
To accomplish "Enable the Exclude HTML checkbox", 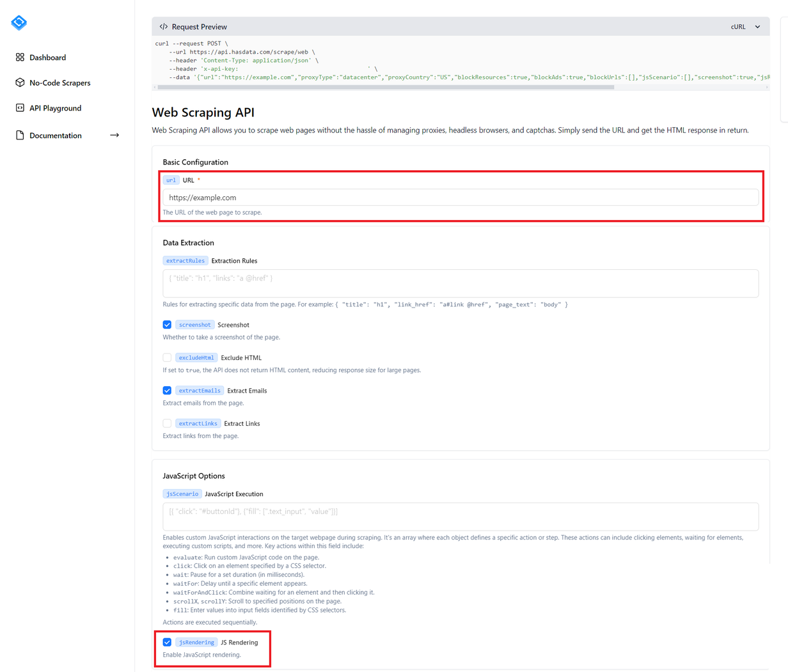I will click(167, 357).
